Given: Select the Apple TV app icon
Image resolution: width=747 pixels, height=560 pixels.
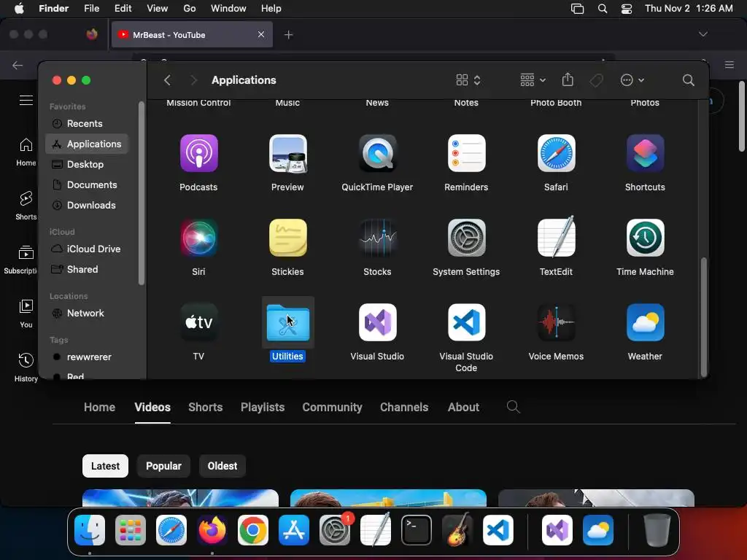Looking at the screenshot, I should click(x=198, y=322).
